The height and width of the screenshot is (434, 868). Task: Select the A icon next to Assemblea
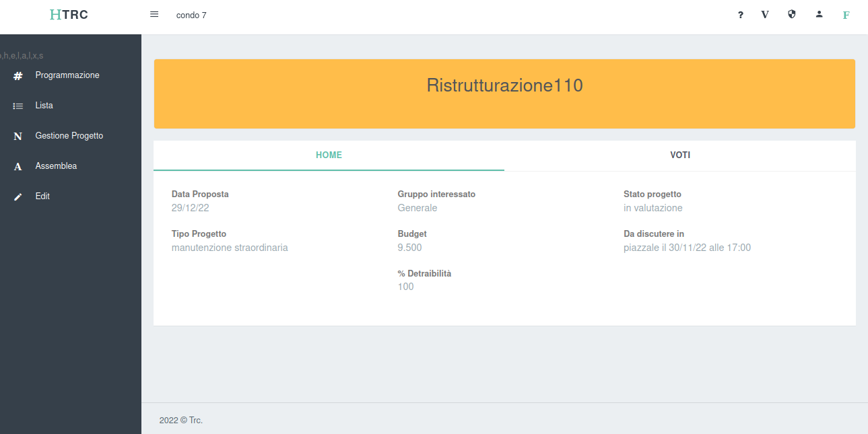(x=18, y=166)
